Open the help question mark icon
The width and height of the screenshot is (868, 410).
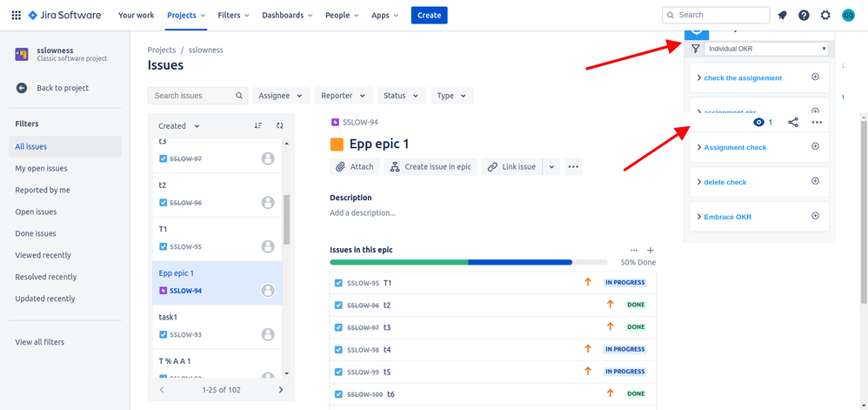804,16
